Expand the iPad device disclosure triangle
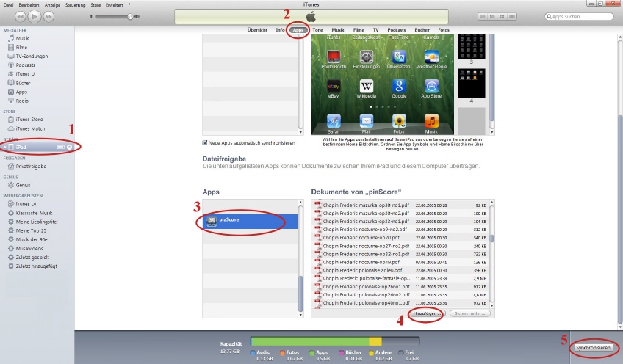 (x=4, y=147)
